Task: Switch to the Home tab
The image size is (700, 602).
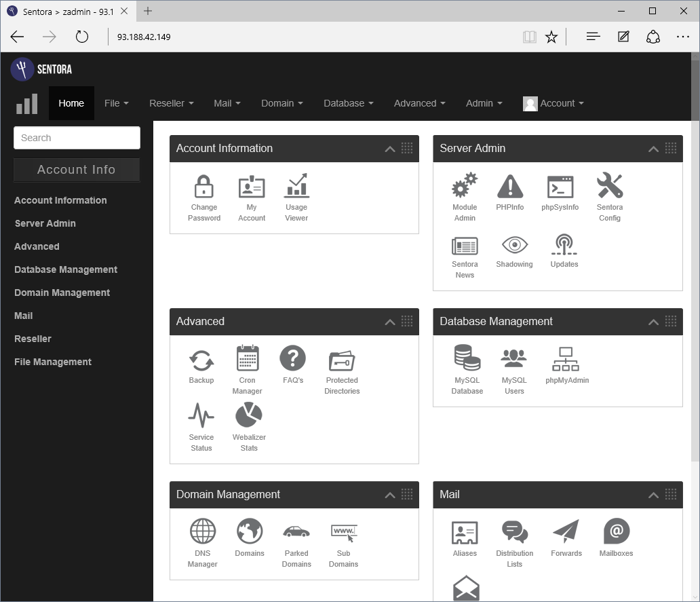Action: [x=71, y=103]
